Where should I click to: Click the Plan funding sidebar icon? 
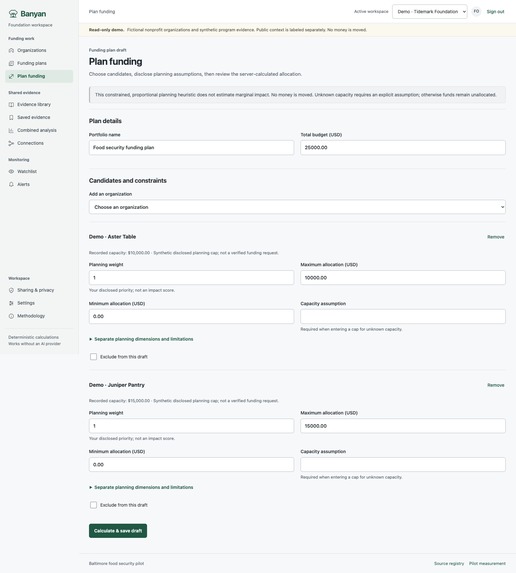[x=11, y=76]
